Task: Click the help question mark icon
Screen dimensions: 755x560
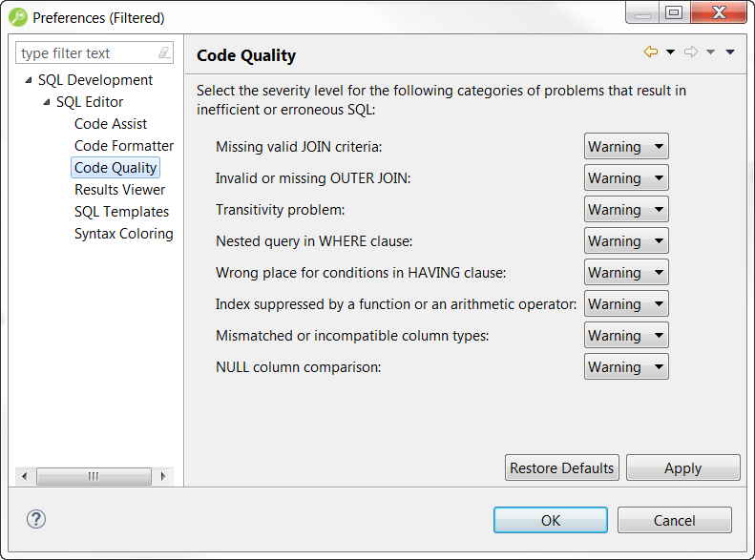Action: point(35,519)
